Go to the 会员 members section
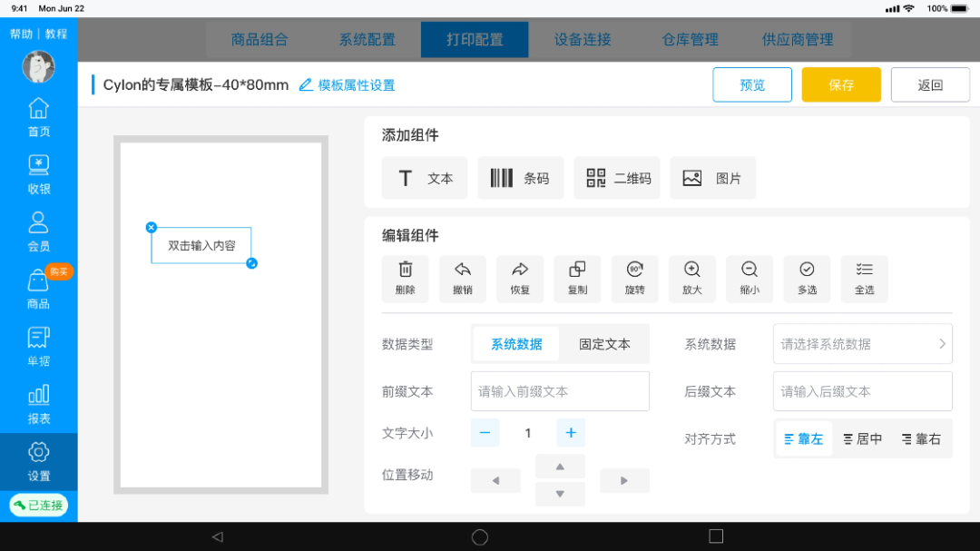 click(x=38, y=232)
